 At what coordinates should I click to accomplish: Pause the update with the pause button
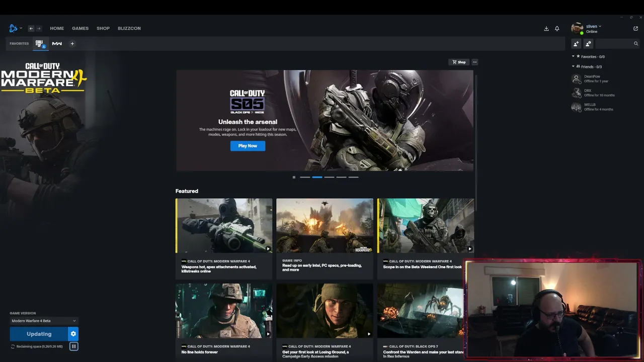point(73,346)
